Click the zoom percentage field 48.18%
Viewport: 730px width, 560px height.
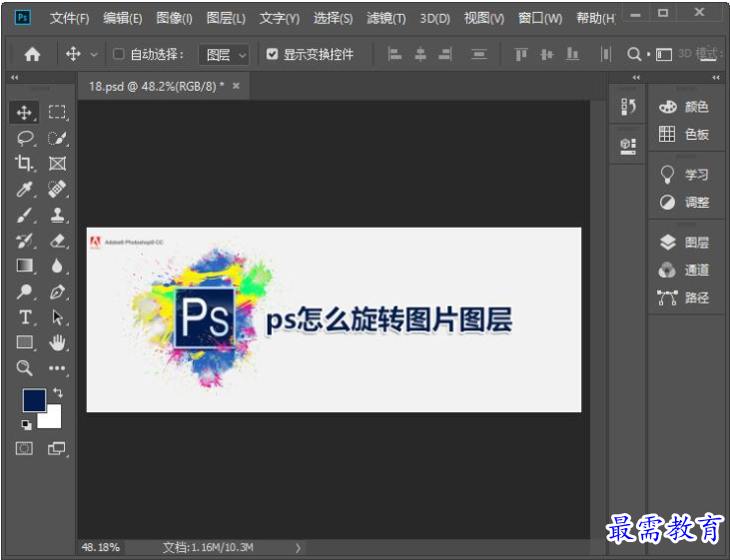click(100, 547)
